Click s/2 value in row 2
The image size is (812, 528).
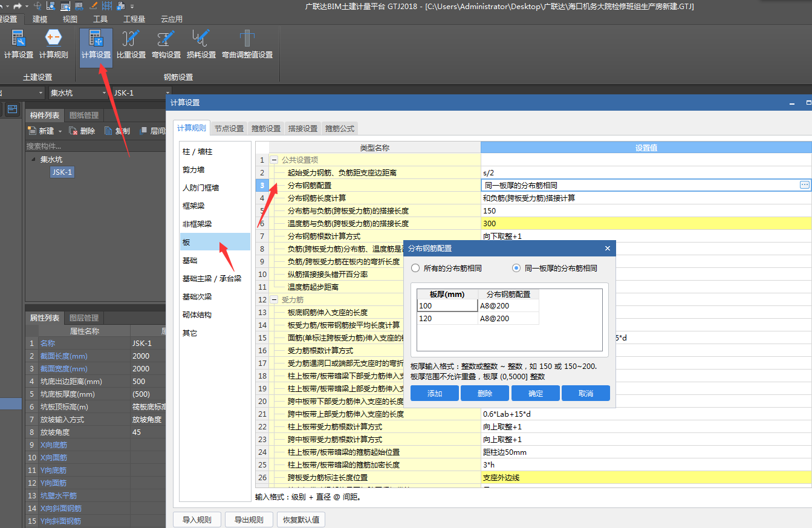646,172
